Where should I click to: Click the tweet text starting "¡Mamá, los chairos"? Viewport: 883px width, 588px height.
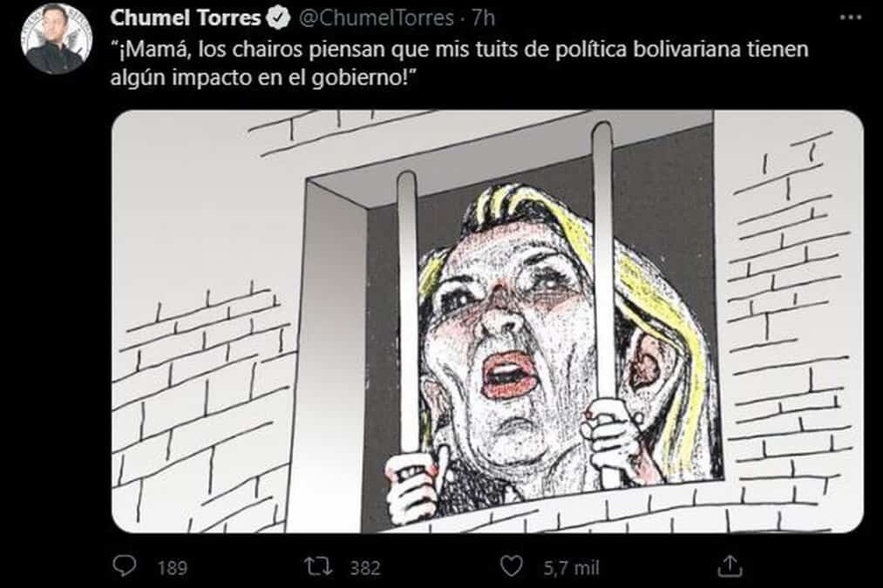[459, 63]
